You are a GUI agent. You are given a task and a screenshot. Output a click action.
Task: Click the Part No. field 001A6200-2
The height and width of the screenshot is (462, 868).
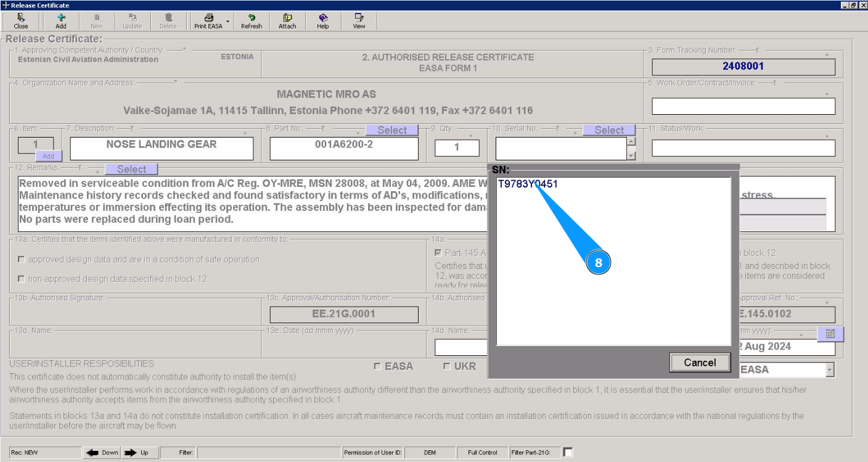point(344,148)
